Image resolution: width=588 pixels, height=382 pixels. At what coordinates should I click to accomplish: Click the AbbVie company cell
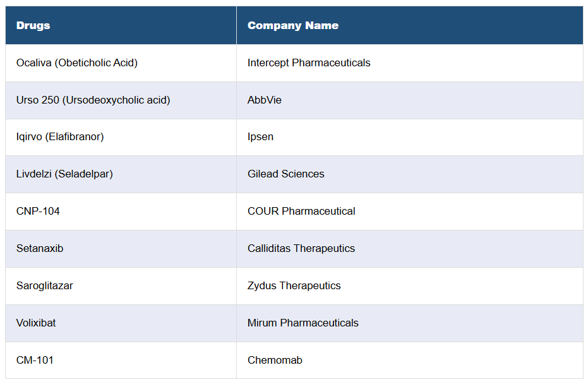(x=265, y=100)
